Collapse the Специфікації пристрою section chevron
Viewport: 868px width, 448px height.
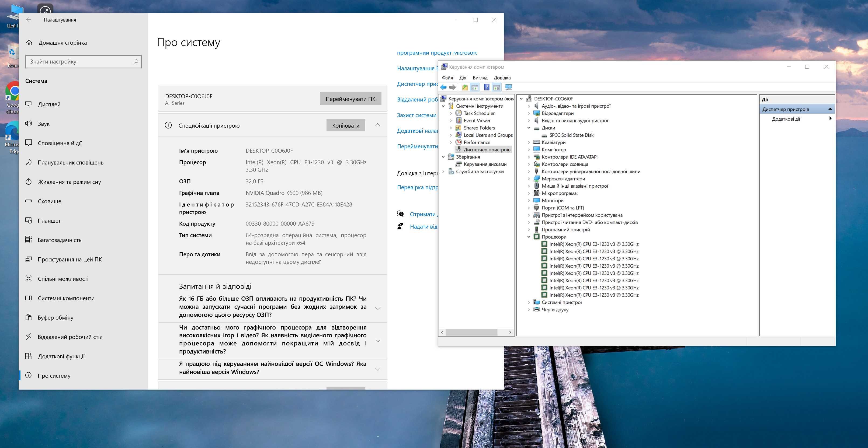(x=377, y=125)
